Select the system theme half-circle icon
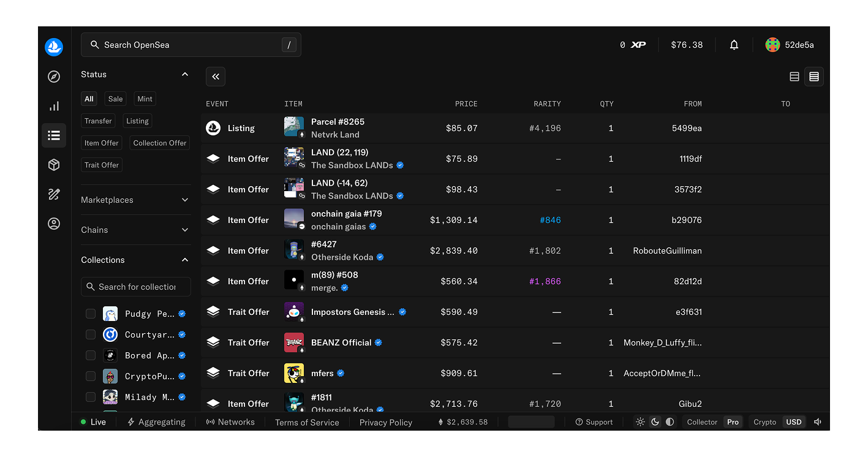Screen dimensions: 868x457 tap(670, 422)
